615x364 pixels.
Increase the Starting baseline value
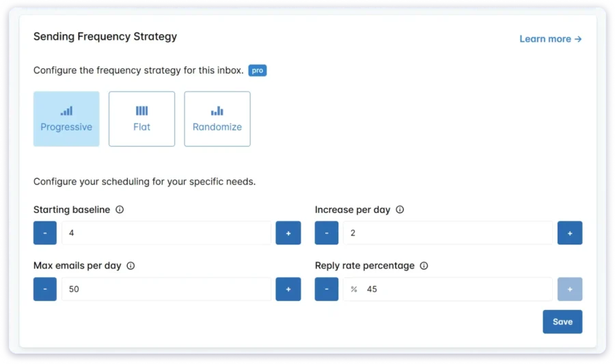coord(288,233)
